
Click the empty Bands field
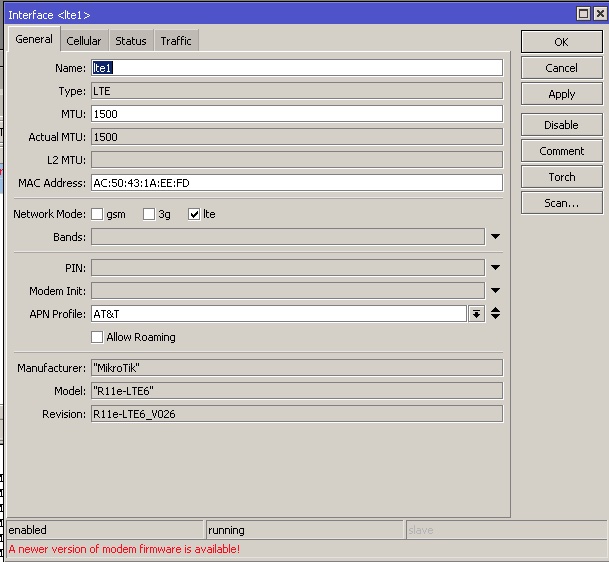click(288, 237)
